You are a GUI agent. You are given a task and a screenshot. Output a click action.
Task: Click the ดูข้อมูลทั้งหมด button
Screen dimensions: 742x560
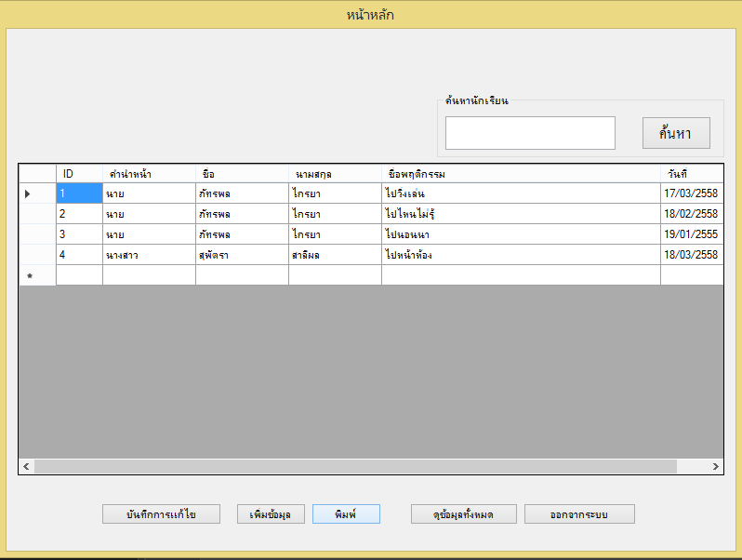point(463,514)
